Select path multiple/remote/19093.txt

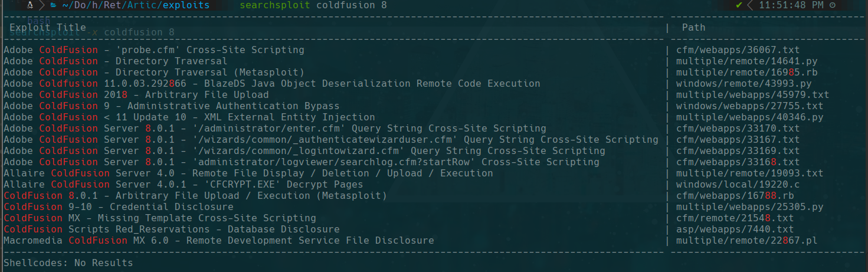(x=749, y=173)
